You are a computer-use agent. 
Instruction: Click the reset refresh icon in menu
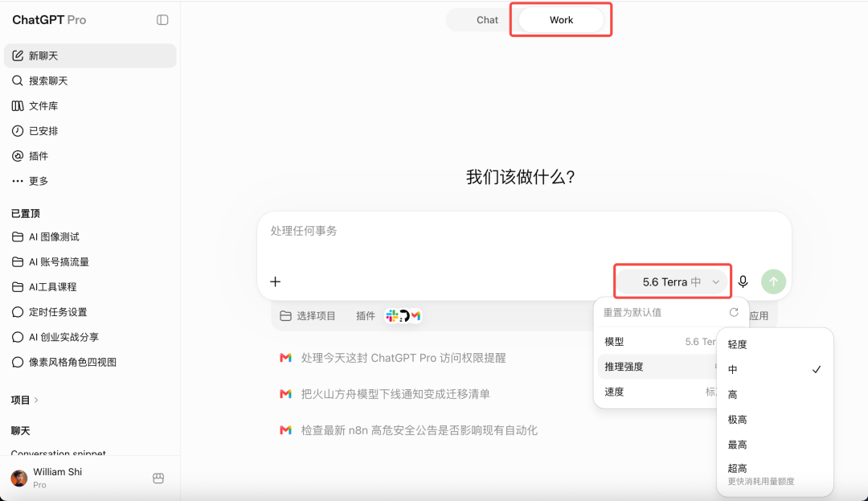click(734, 312)
